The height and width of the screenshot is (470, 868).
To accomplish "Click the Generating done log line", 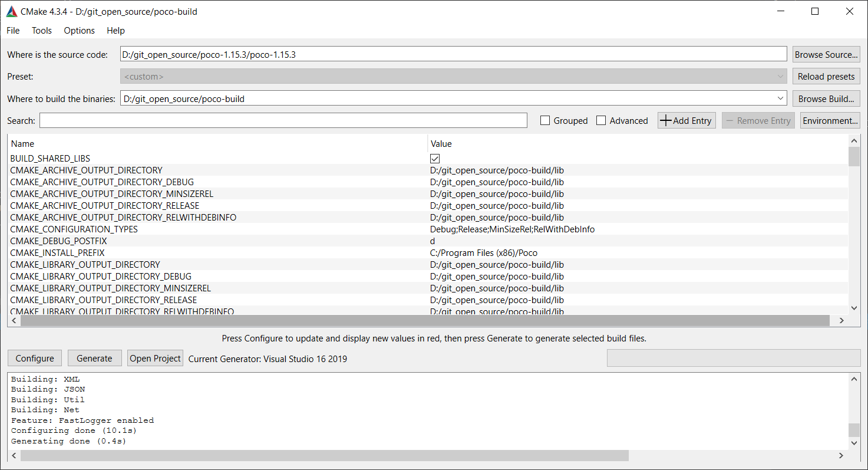I will (68, 441).
